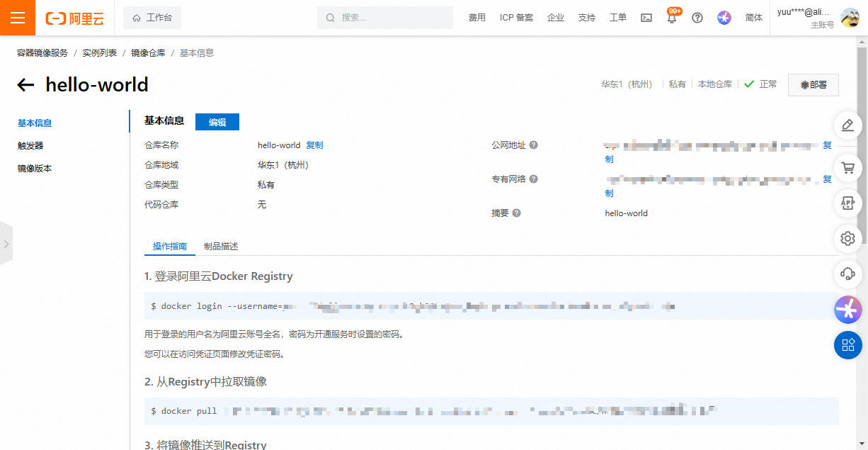Open the shopping cart icon on right rail
Viewport: 868px width, 450px height.
tap(847, 168)
